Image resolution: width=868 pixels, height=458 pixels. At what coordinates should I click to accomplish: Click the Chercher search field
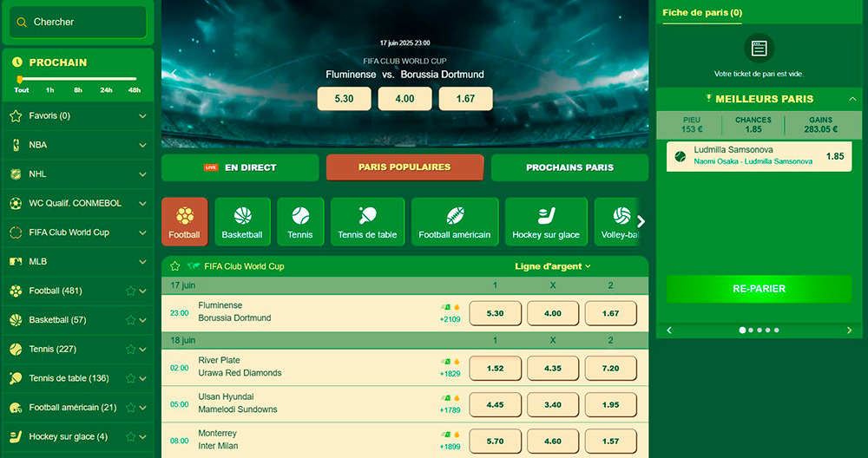coord(78,23)
